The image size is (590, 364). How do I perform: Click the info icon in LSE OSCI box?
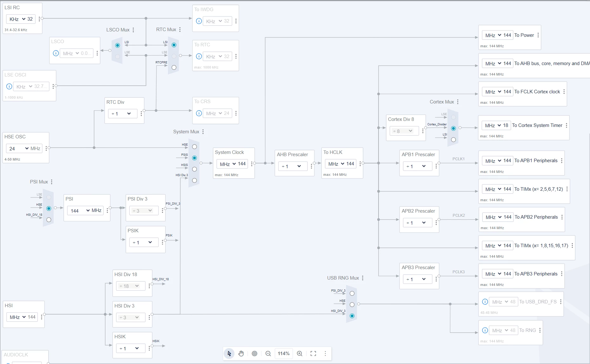tap(9, 86)
